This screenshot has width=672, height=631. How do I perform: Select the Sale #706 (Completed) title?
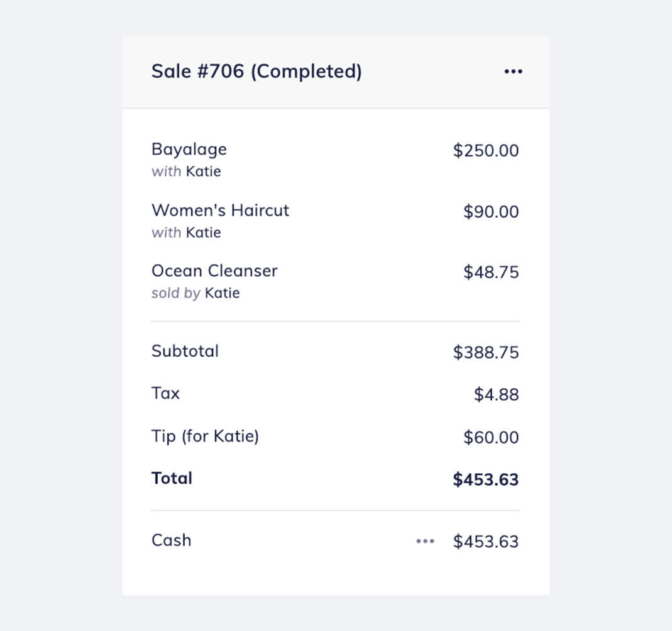[x=256, y=71]
